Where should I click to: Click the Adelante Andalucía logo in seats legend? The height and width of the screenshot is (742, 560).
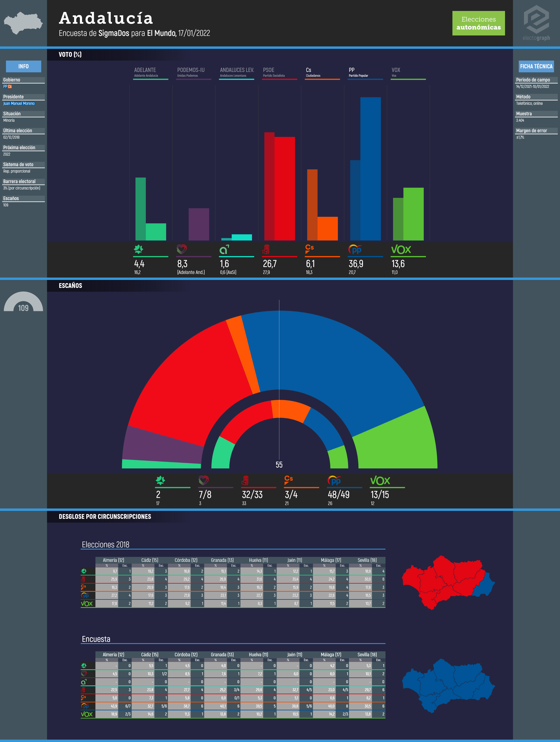click(160, 480)
